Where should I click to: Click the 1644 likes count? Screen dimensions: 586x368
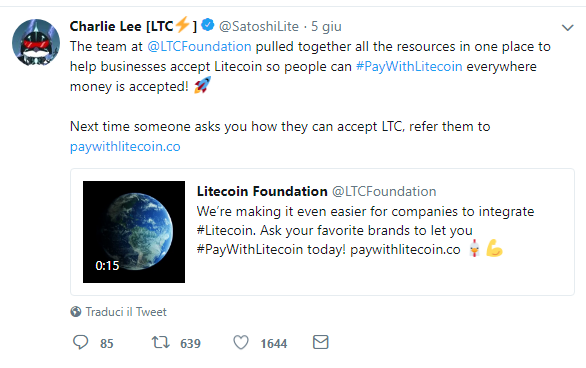(x=274, y=343)
